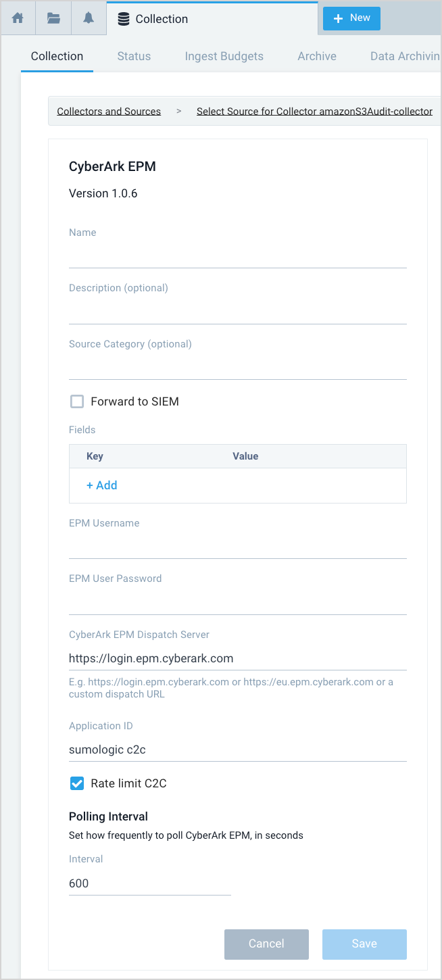Click the + New button to add a source
This screenshot has width=442, height=980.
(x=351, y=18)
